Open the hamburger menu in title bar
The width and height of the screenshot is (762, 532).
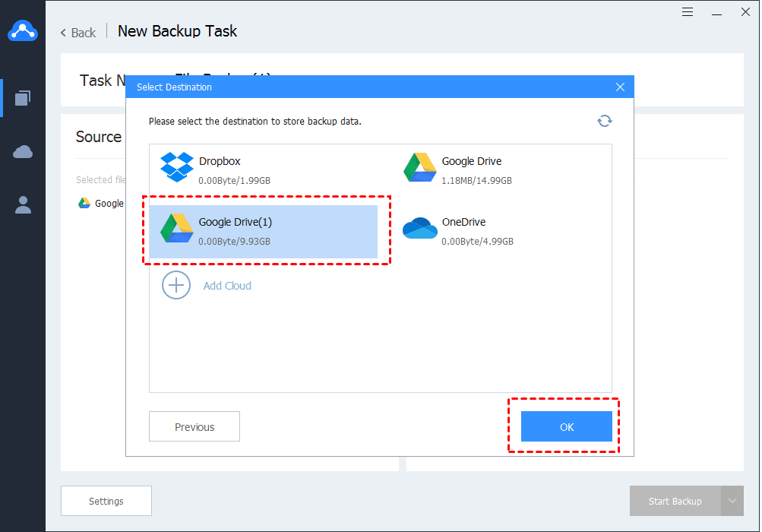687,12
